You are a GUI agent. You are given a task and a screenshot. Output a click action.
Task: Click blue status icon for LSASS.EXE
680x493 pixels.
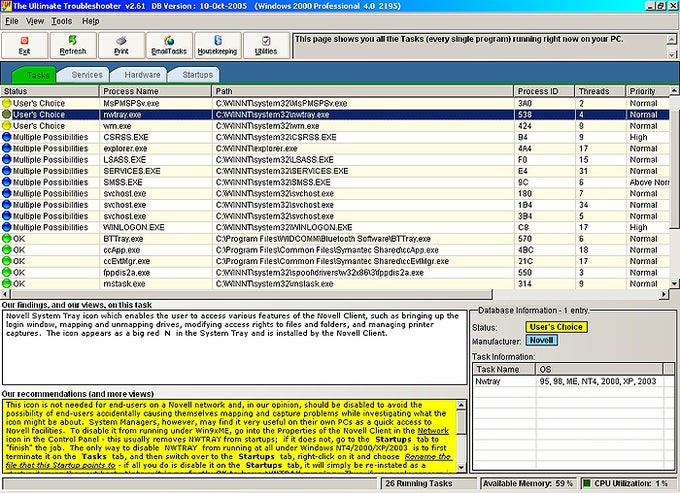pos(7,160)
